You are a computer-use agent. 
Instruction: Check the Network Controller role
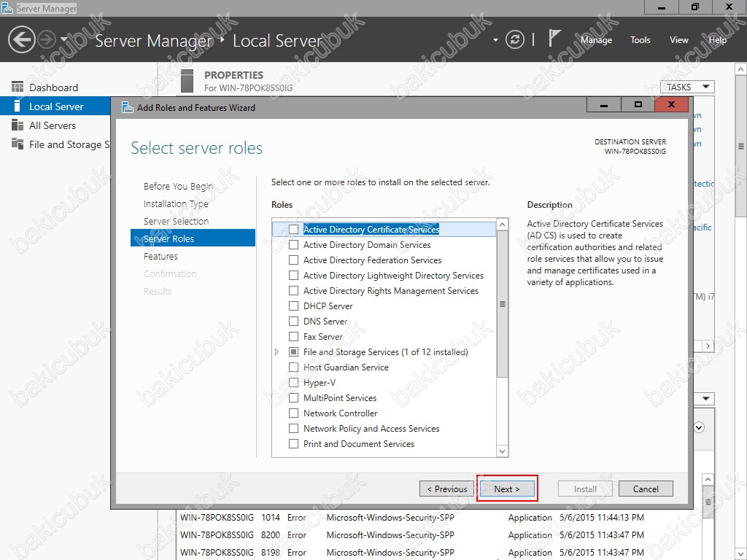(293, 413)
